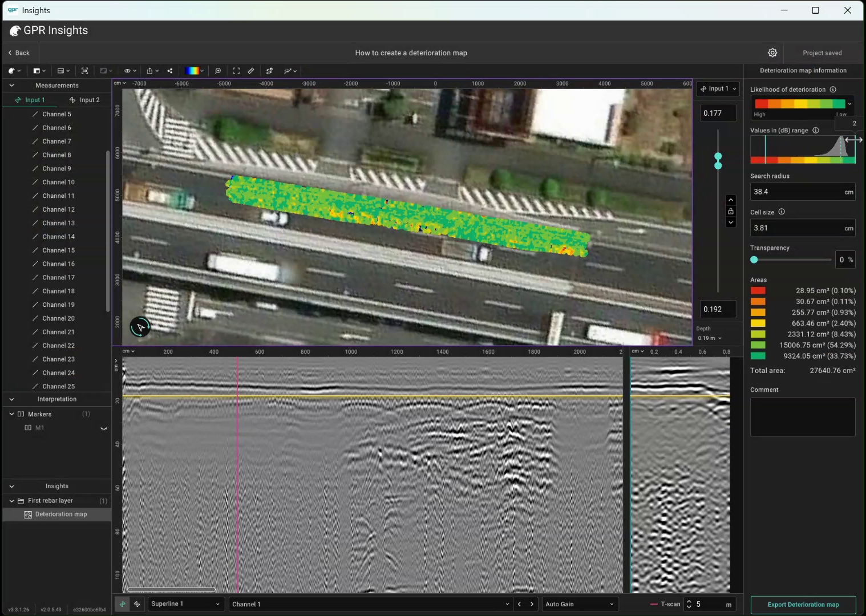This screenshot has height=616, width=866.
Task: Uncheck the Channel 23 checkbox
Action: [x=35, y=359]
